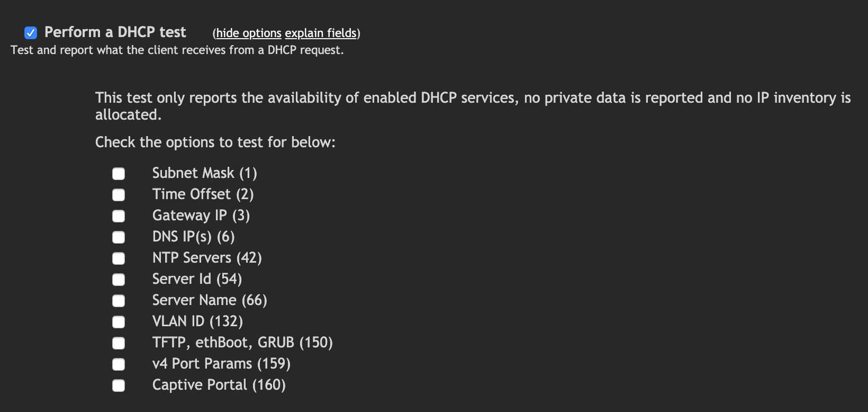Uncheck the Perform a DHCP test checkbox
Image resolution: width=868 pixels, height=412 pixels.
(x=31, y=32)
